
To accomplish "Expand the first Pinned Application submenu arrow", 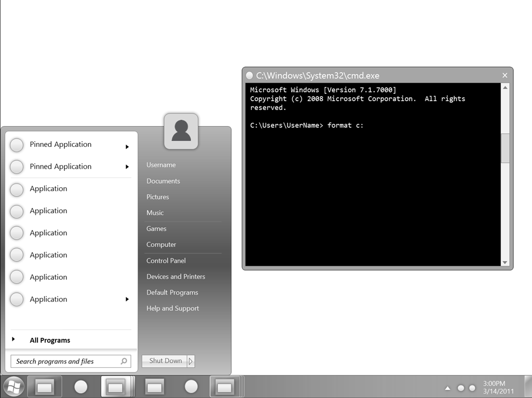I will pos(127,147).
